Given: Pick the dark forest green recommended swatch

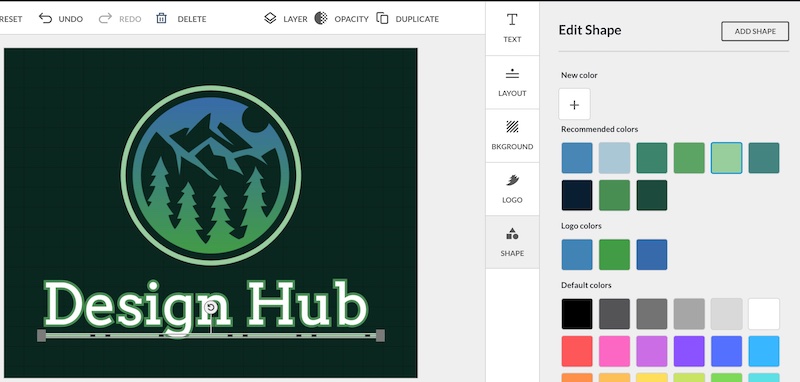Looking at the screenshot, I should coord(652,195).
